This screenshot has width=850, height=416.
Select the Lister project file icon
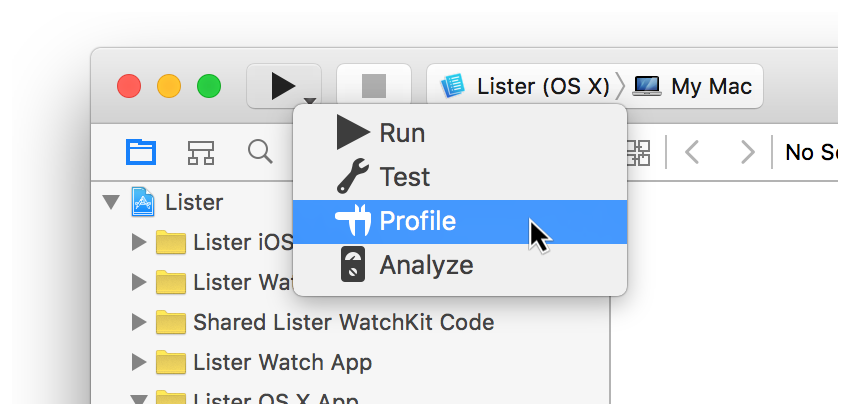pos(143,203)
